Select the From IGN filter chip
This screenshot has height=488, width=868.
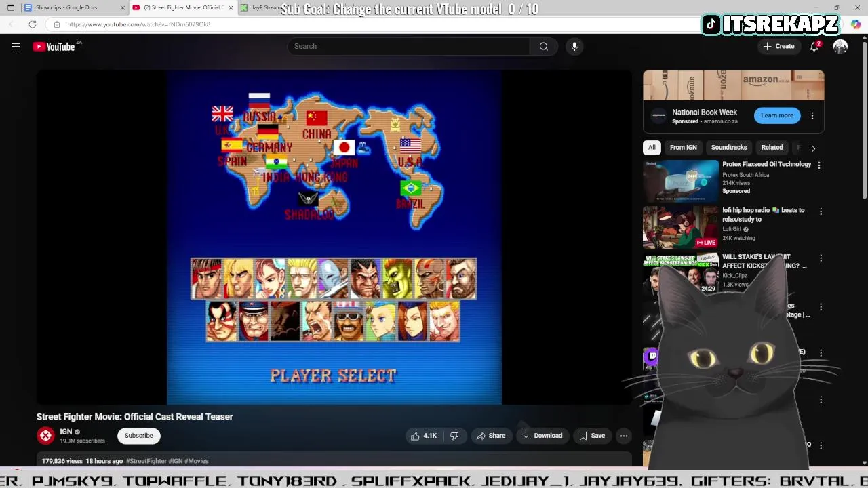(683, 147)
